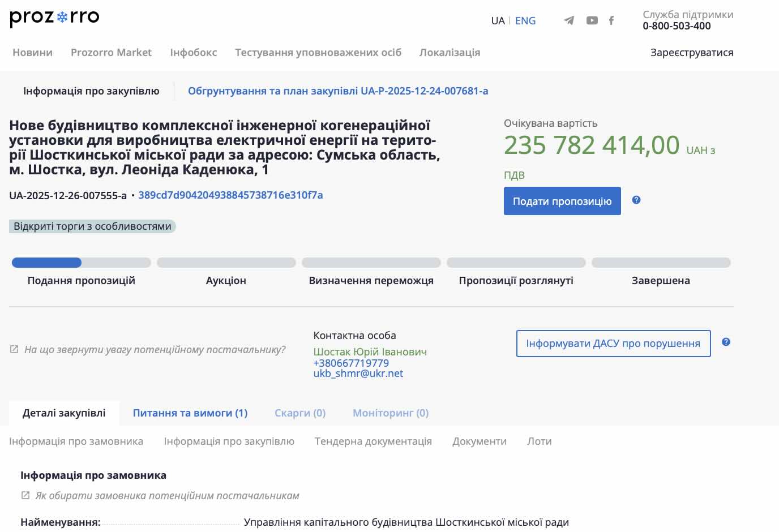
Task: Open the Facebook page icon
Action: pyautogui.click(x=611, y=21)
